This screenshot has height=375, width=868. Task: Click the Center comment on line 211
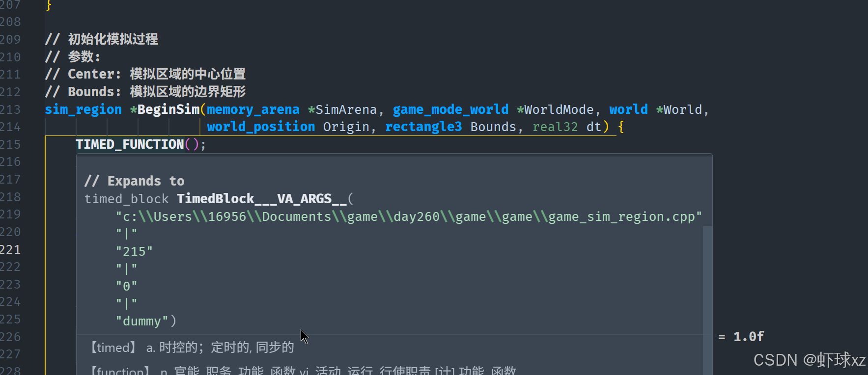[x=145, y=74]
